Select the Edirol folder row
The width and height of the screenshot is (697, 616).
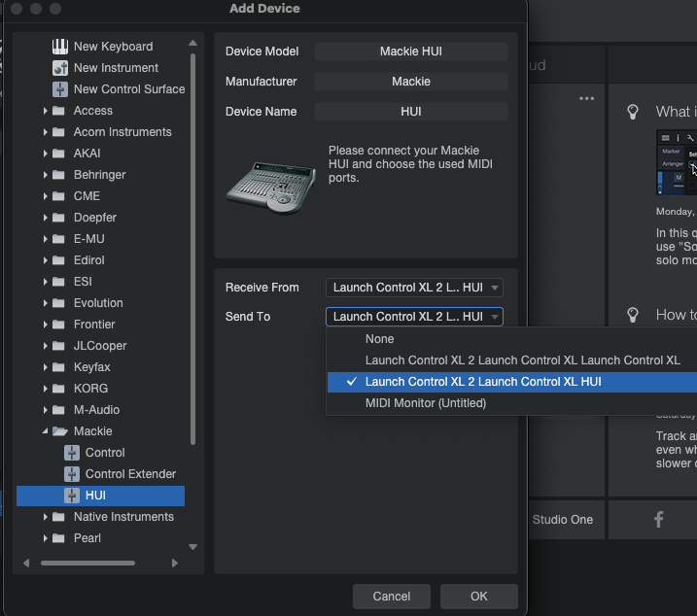(100, 260)
